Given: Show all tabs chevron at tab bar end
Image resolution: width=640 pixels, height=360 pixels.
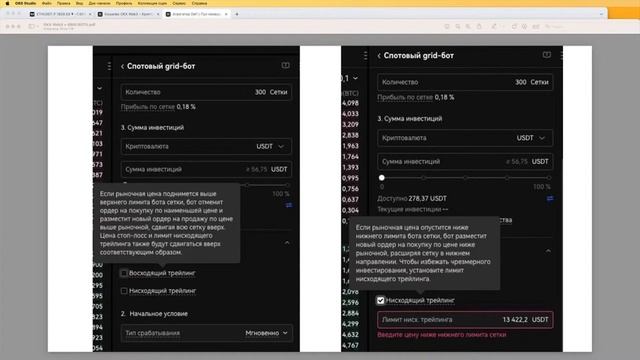Looking at the screenshot, I should [x=601, y=14].
